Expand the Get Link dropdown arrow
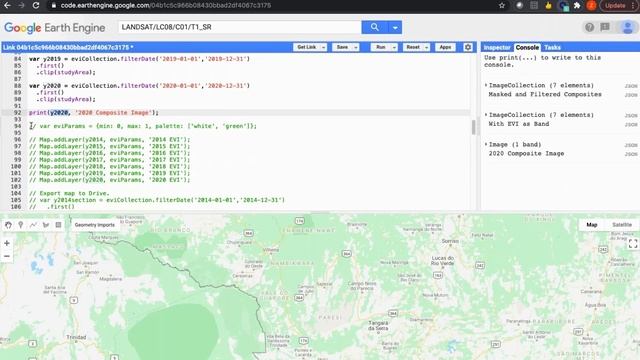 (323, 47)
